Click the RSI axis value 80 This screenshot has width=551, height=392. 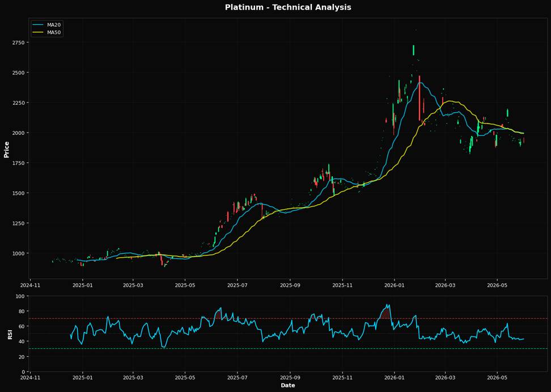click(22, 311)
